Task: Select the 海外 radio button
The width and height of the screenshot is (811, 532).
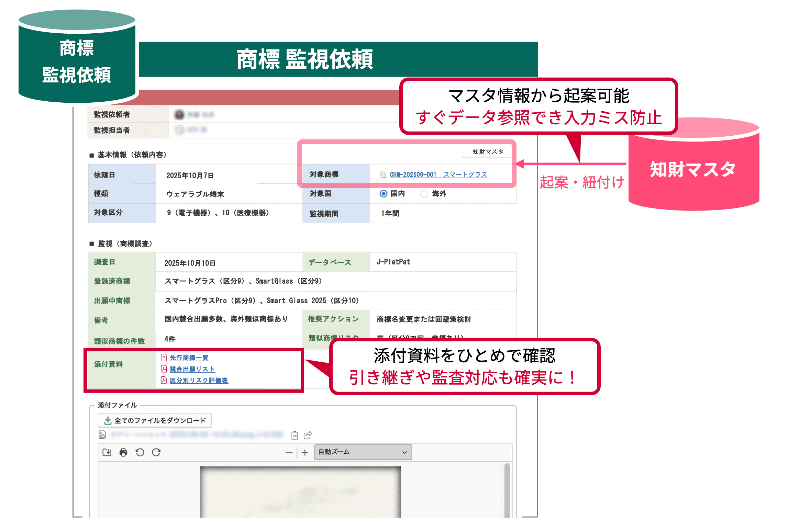Action: (424, 194)
